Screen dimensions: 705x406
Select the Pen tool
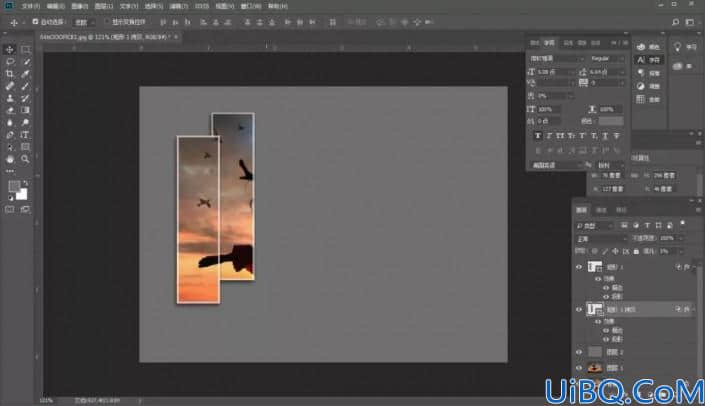point(9,134)
